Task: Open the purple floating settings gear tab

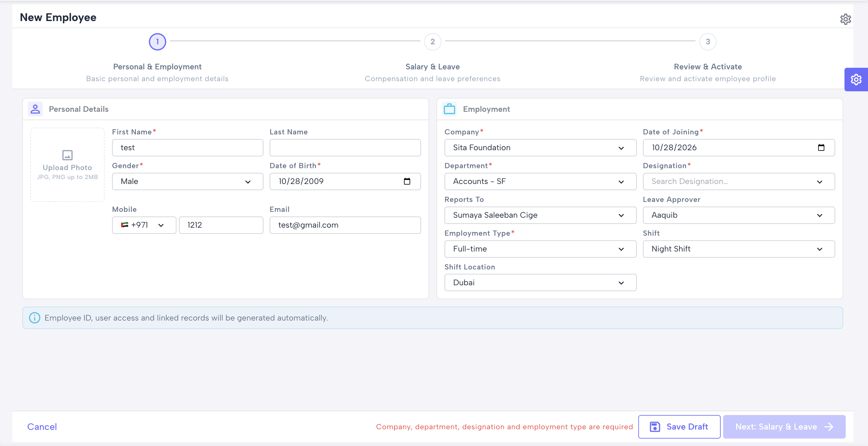Action: click(856, 80)
